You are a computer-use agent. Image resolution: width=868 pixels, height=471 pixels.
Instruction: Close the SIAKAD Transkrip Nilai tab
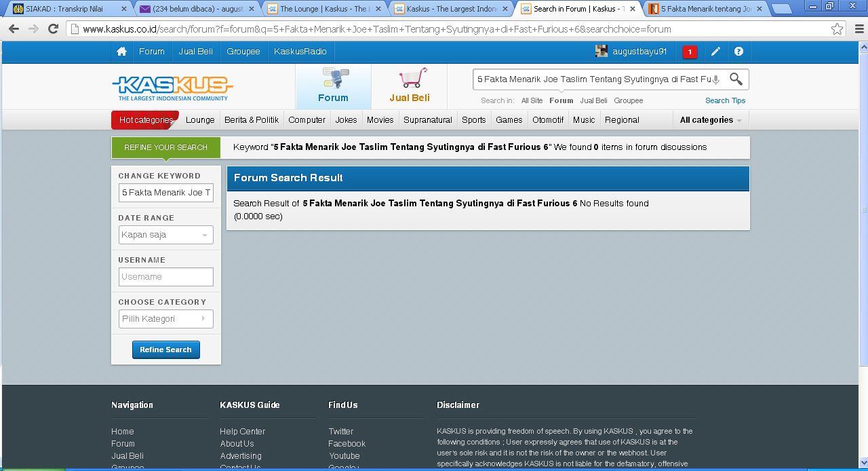124,9
